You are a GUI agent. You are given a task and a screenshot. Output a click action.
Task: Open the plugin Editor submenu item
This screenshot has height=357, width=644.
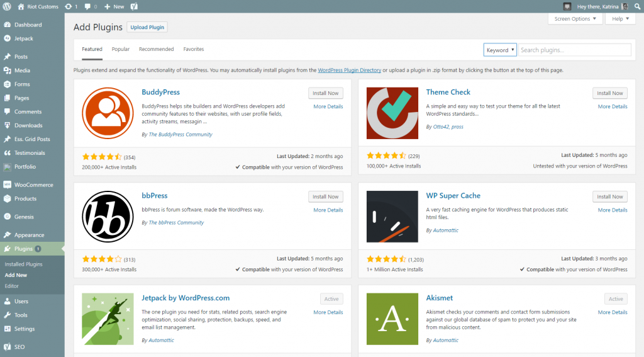pyautogui.click(x=11, y=286)
